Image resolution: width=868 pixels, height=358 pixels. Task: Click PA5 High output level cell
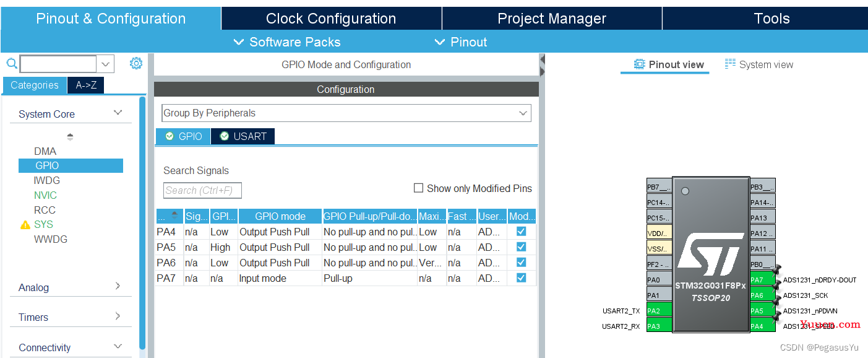224,247
